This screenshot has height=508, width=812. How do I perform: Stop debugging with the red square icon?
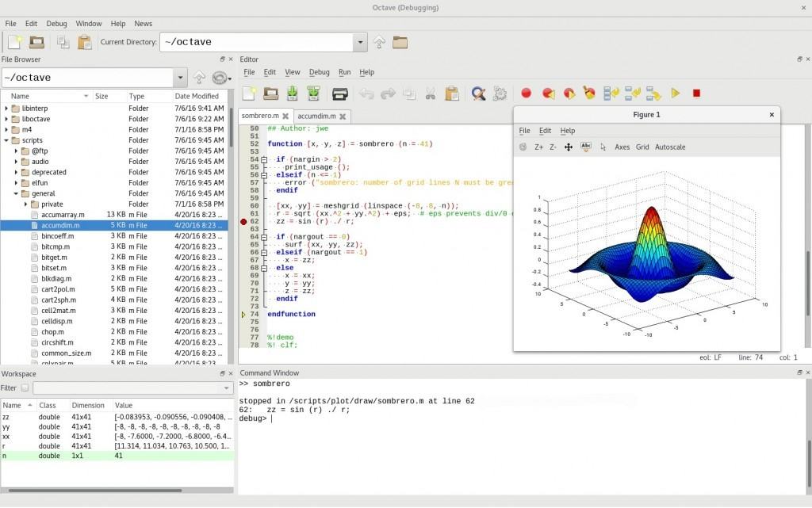point(697,94)
